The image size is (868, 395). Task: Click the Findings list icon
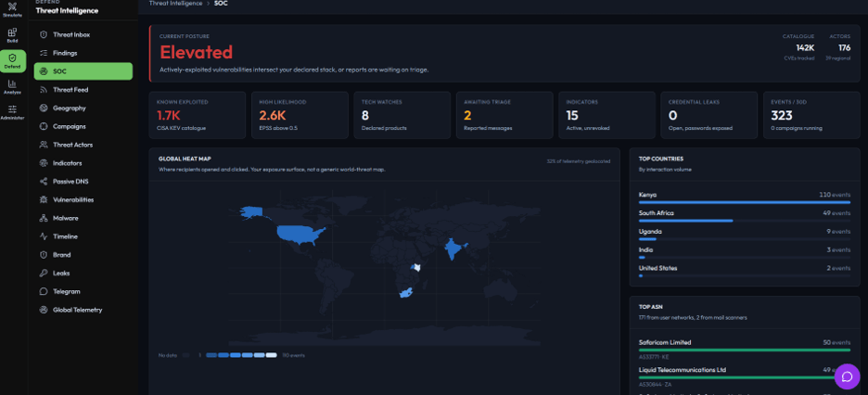(44, 53)
